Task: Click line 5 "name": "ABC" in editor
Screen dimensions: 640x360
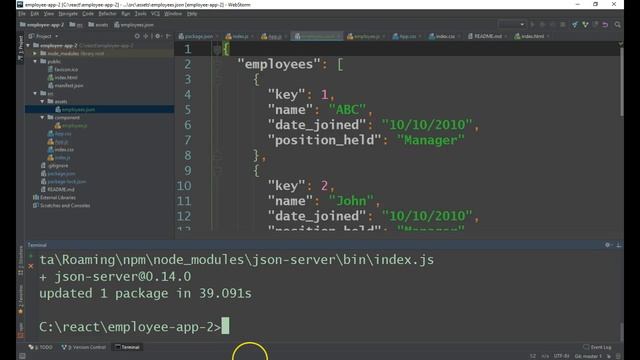Action: 320,110
